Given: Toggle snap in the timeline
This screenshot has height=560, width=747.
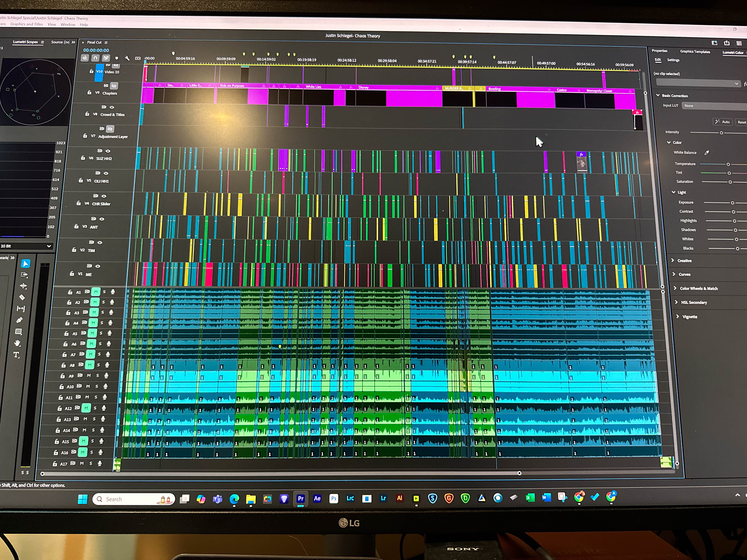Looking at the screenshot, I should (95, 58).
